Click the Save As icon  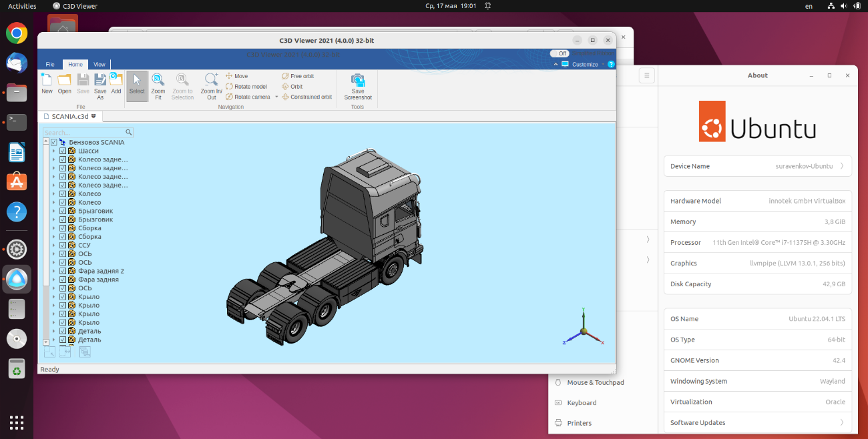pyautogui.click(x=100, y=80)
